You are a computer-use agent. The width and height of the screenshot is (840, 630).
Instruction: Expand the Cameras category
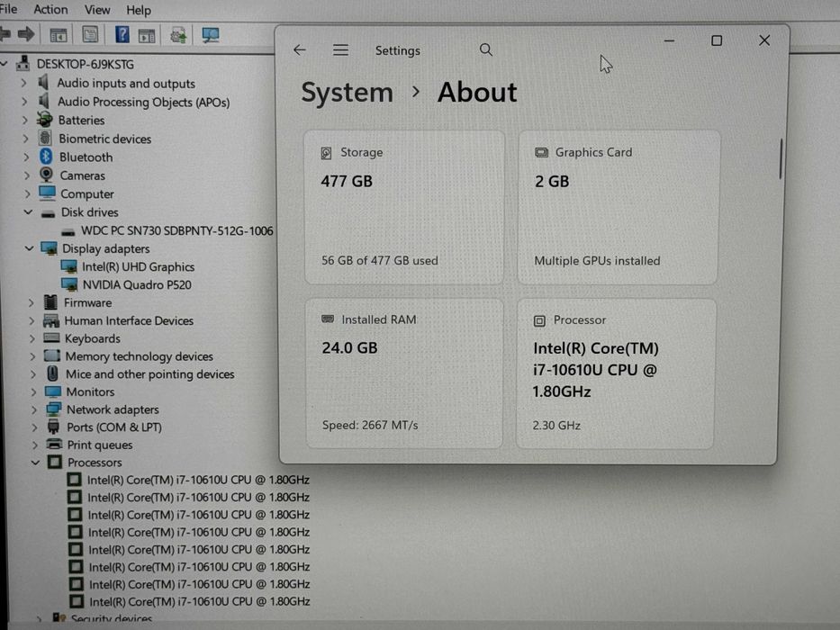(26, 175)
